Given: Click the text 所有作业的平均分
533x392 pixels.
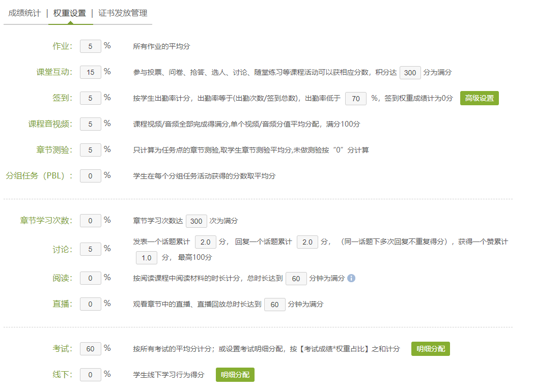Looking at the screenshot, I should click(x=161, y=46).
